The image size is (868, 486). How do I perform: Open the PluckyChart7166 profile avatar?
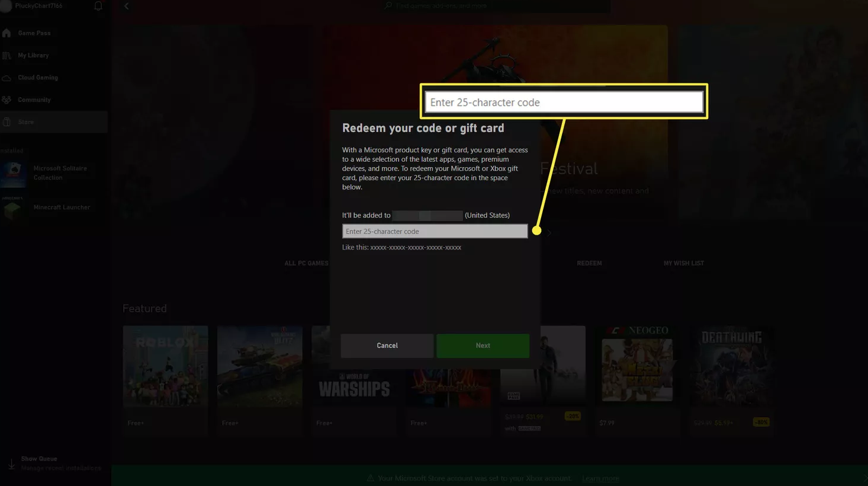[6, 6]
